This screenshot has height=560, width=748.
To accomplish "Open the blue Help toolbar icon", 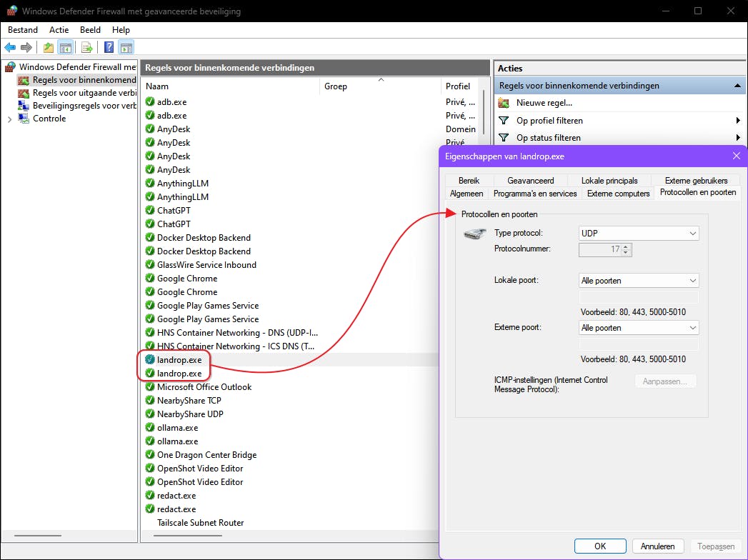I will coord(109,47).
